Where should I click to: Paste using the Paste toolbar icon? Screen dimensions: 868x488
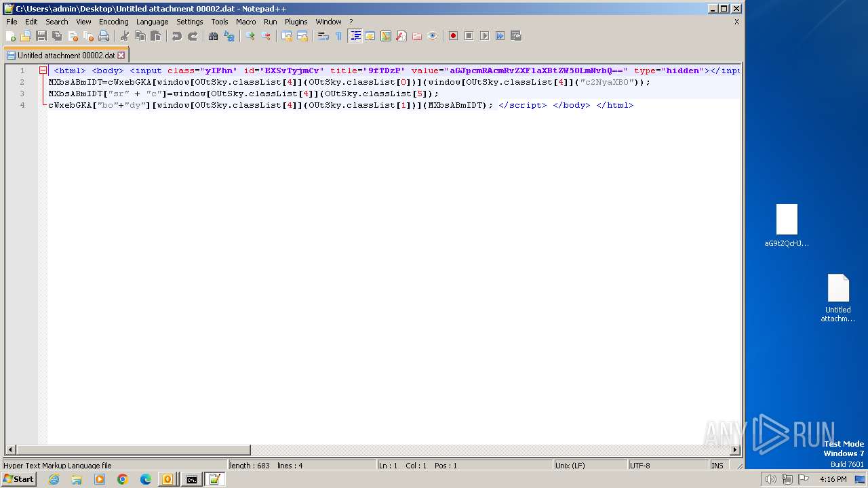[x=155, y=36]
